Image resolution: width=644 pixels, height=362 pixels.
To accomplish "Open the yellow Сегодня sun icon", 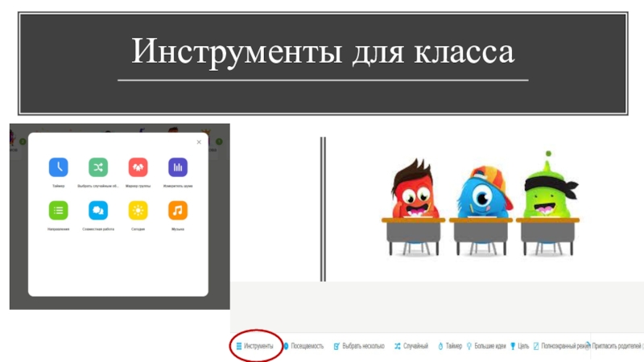I will pyautogui.click(x=138, y=211).
